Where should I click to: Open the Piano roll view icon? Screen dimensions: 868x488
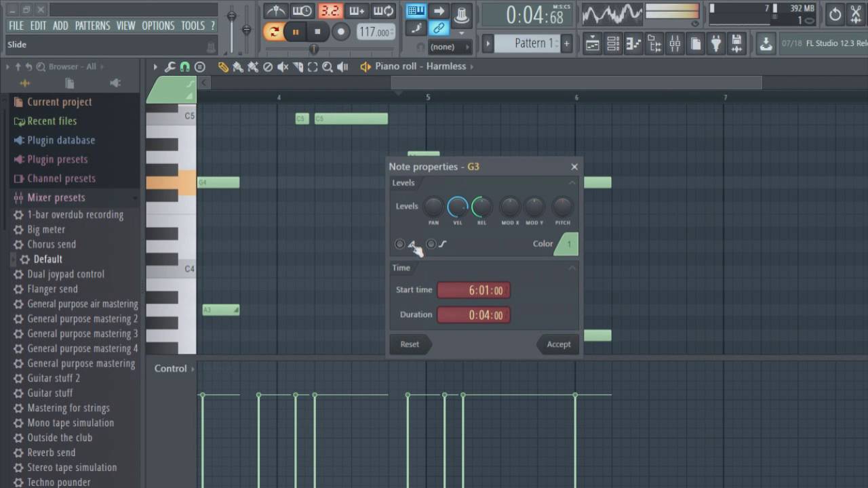tap(633, 45)
